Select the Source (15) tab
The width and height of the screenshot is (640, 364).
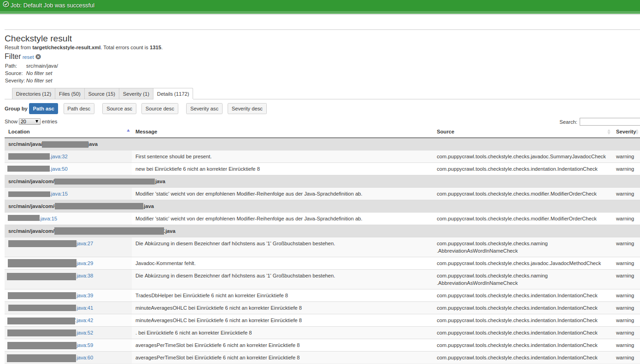click(101, 94)
